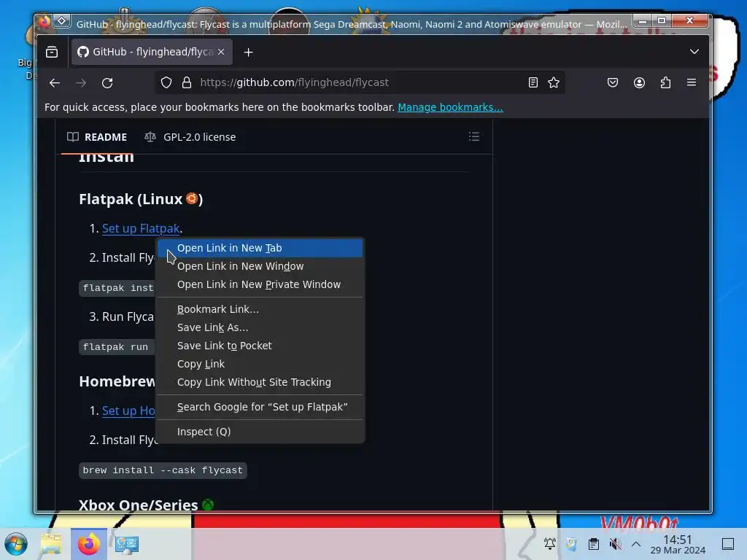This screenshot has height=560, width=747.
Task: Click the flatpak run code snippet
Action: click(x=116, y=347)
